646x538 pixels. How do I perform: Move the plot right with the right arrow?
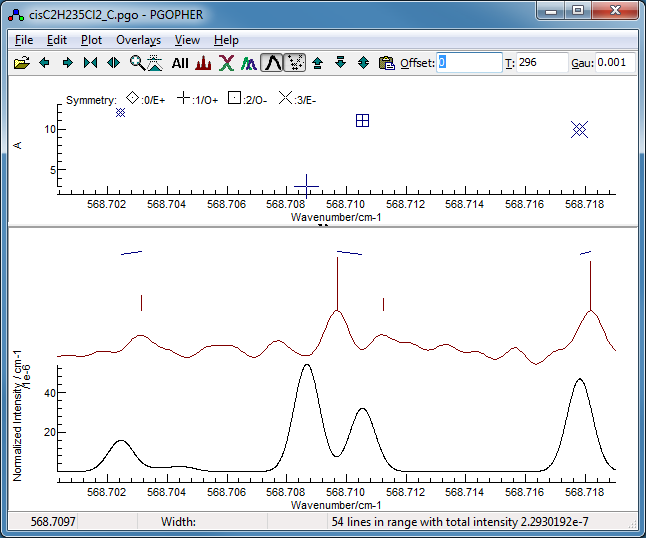(x=68, y=63)
